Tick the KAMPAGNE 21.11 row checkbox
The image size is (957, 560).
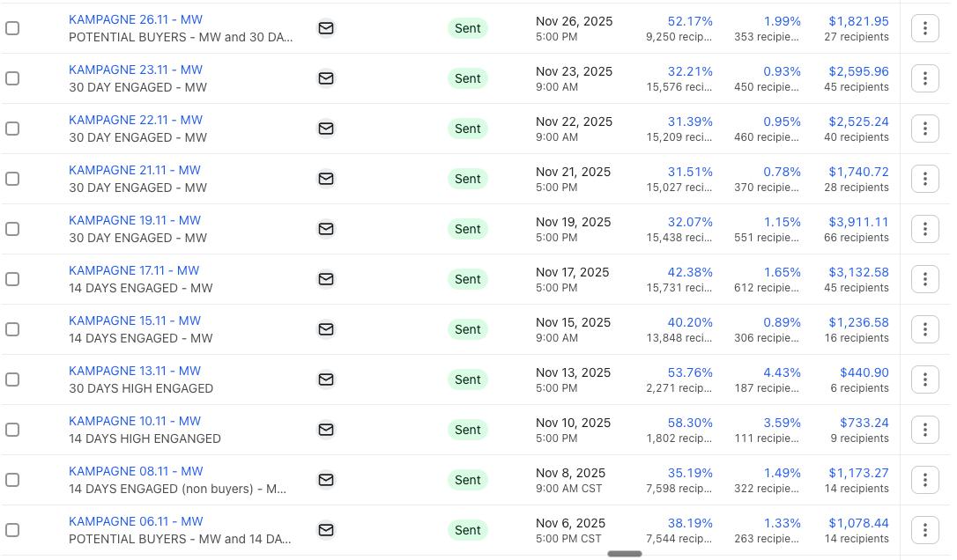click(12, 179)
